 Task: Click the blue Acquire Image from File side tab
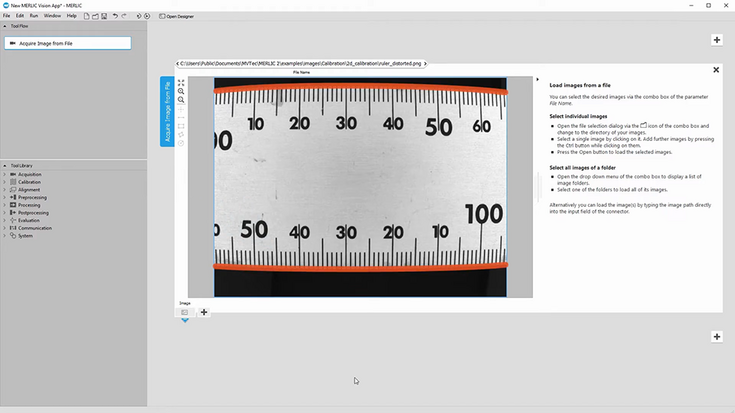(x=167, y=112)
